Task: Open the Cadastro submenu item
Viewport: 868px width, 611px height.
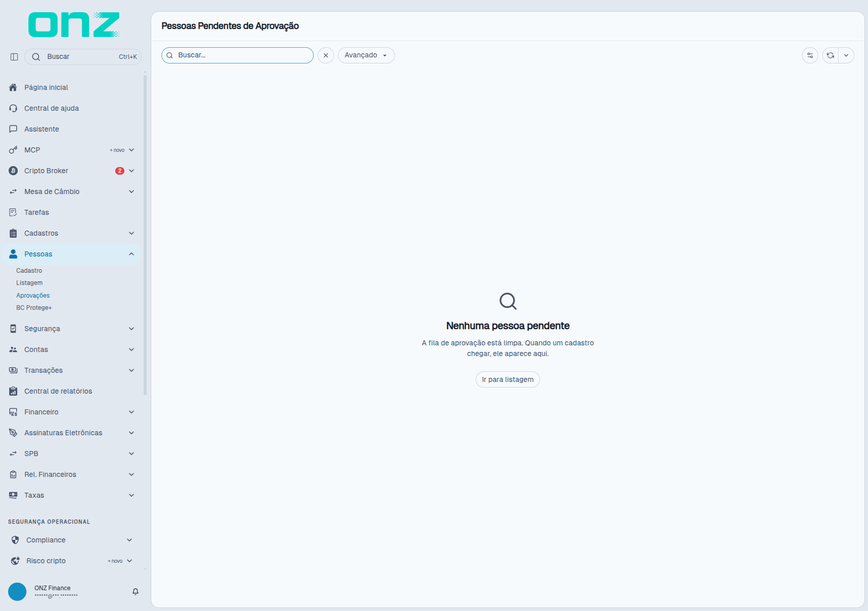Action: pyautogui.click(x=29, y=271)
